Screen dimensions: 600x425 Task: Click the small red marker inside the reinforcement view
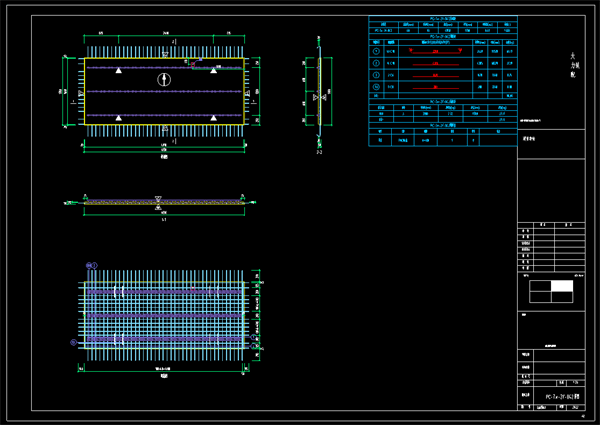tap(193, 289)
